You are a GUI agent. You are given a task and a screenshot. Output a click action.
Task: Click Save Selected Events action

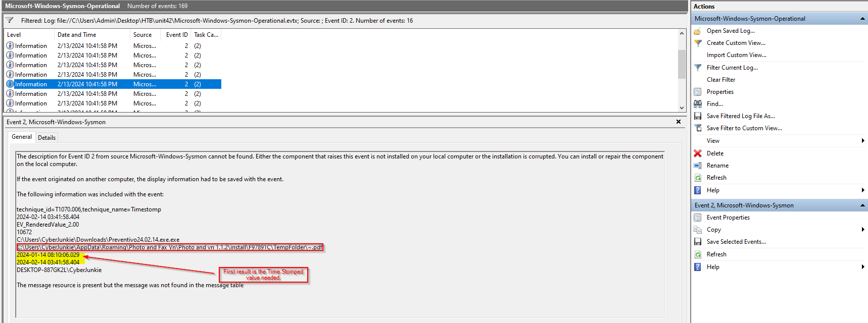(x=736, y=242)
